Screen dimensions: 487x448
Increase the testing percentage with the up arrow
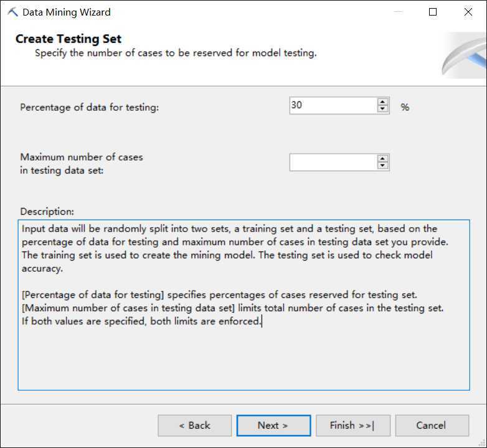click(382, 102)
